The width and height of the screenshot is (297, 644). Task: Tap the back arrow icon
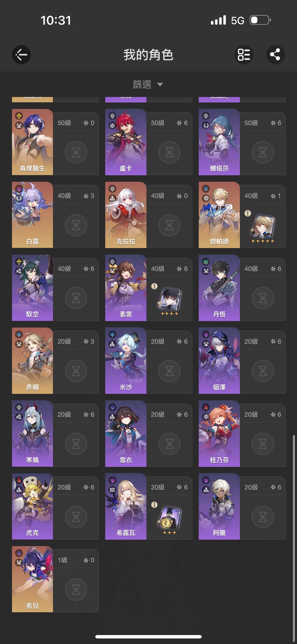coord(21,55)
